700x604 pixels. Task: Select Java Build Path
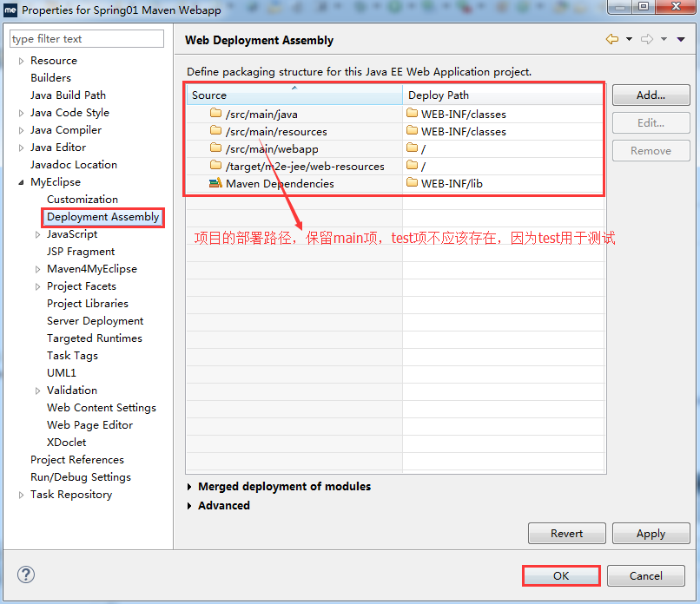coord(68,95)
